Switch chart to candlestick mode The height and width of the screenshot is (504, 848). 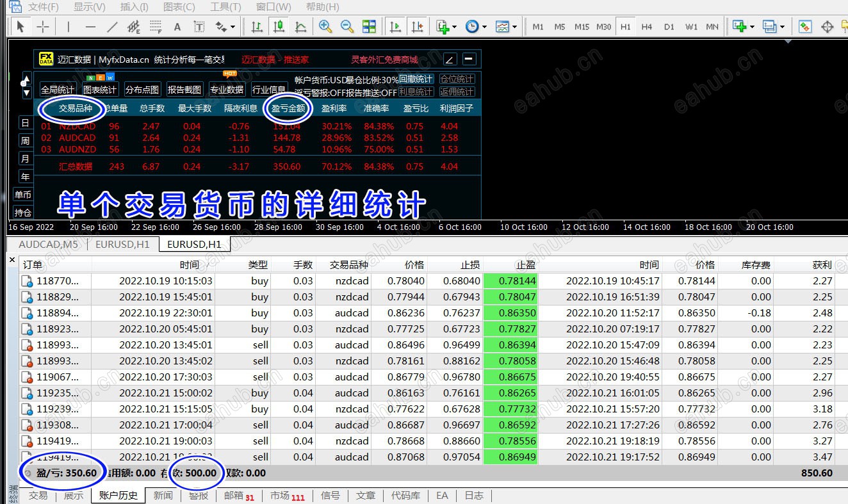(x=279, y=27)
